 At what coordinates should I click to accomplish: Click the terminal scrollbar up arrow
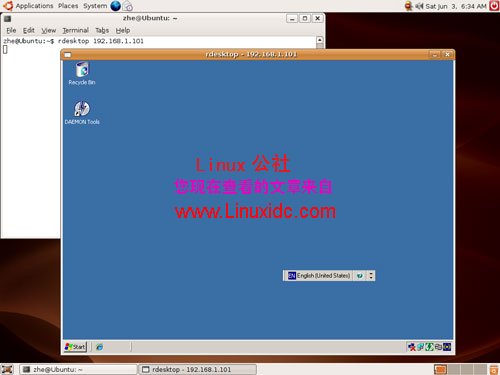[x=320, y=40]
